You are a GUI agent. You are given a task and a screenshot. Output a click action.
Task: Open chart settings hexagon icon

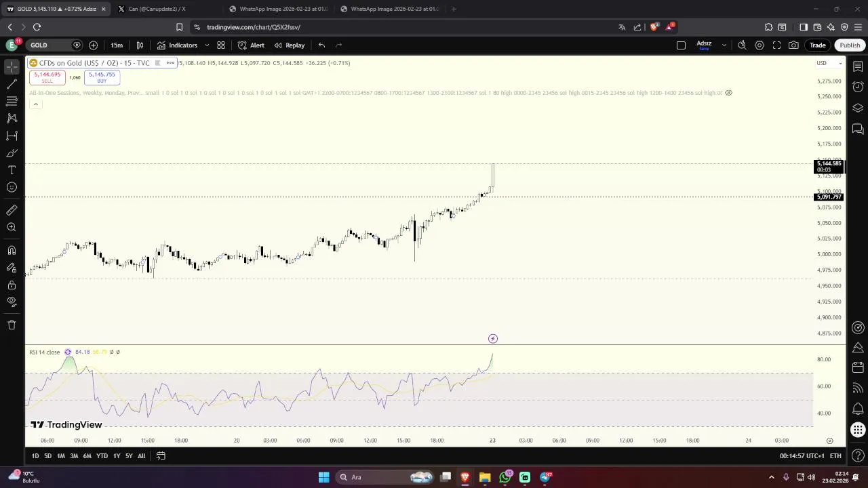tap(759, 45)
